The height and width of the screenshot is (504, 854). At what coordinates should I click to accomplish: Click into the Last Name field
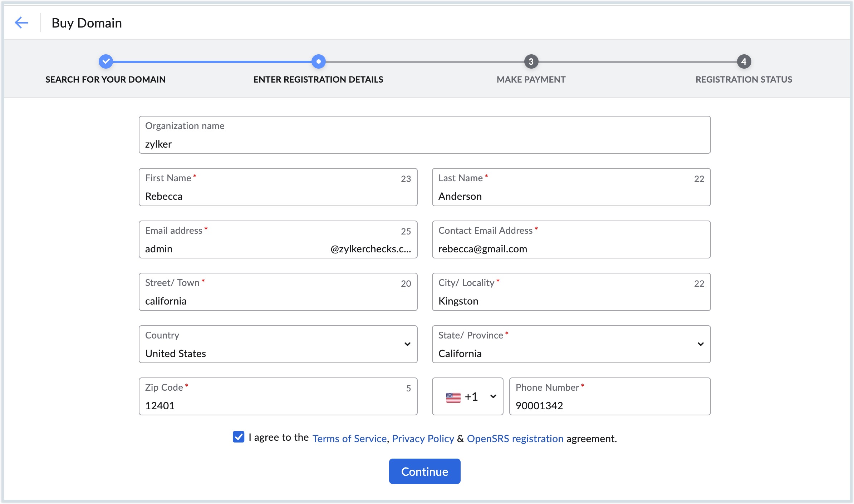point(571,187)
